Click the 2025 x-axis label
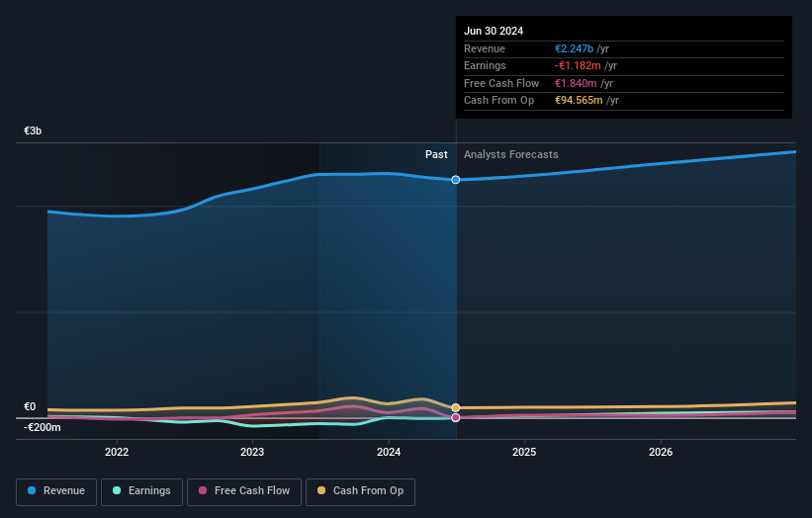Viewport: 812px width, 518px height. (x=524, y=452)
